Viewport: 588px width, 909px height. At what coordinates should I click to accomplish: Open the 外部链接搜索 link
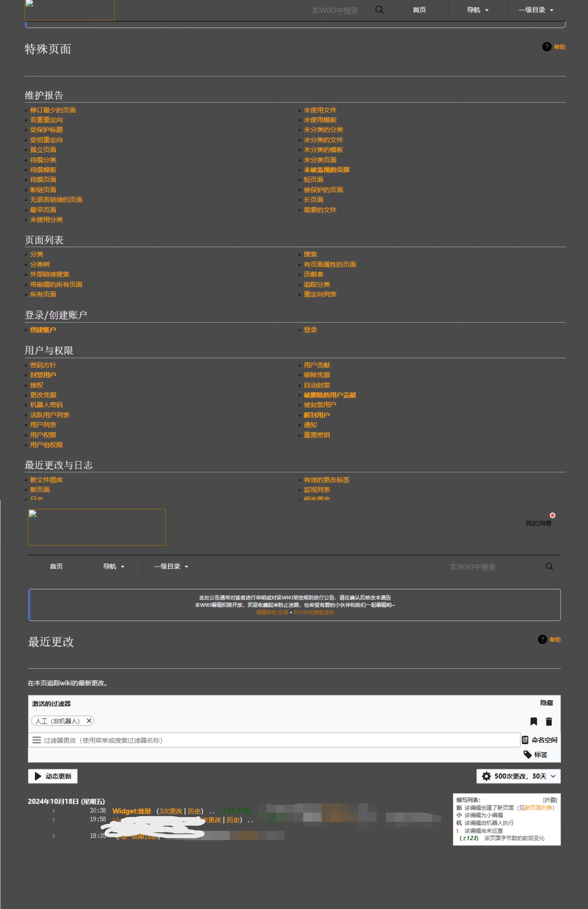[x=50, y=274]
